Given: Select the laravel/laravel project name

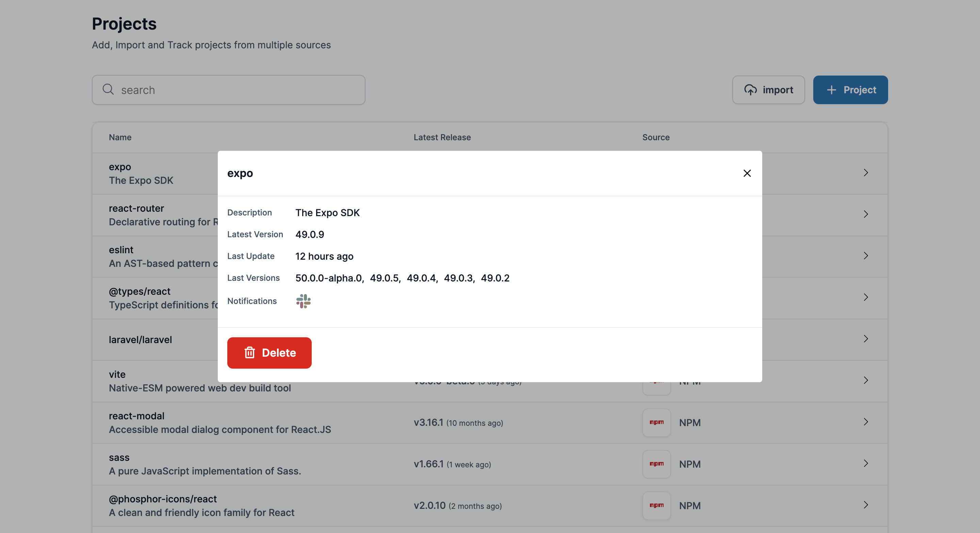Looking at the screenshot, I should point(141,340).
